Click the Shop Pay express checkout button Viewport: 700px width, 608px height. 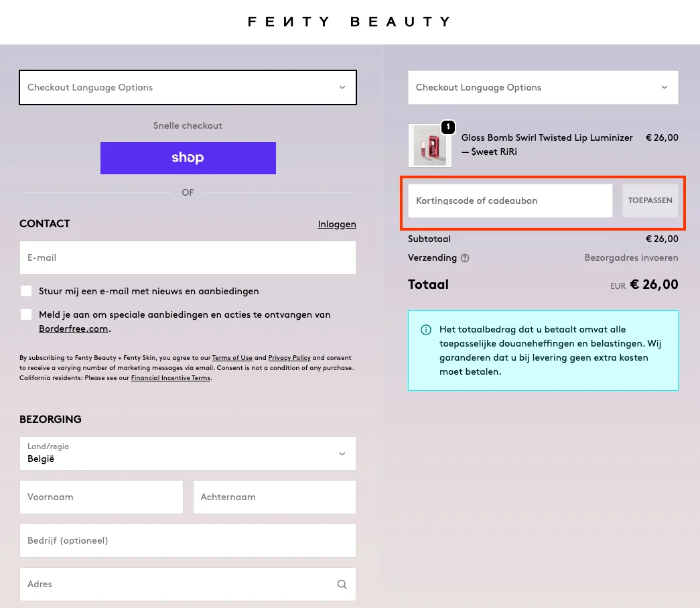coord(188,158)
